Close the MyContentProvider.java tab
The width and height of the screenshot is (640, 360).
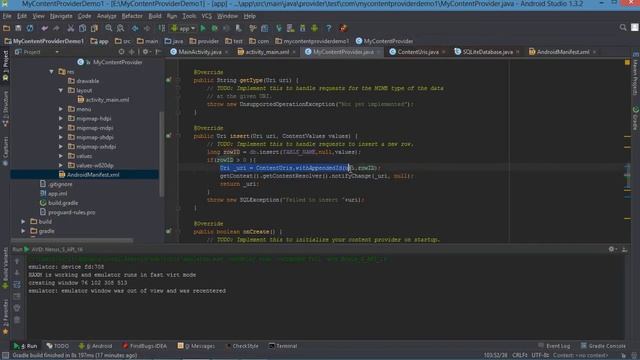(379, 52)
